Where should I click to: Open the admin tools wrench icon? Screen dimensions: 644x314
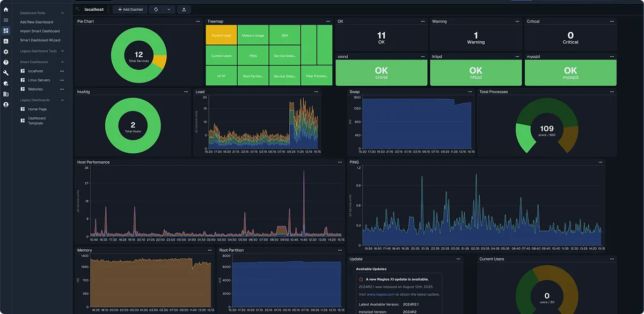[5, 73]
